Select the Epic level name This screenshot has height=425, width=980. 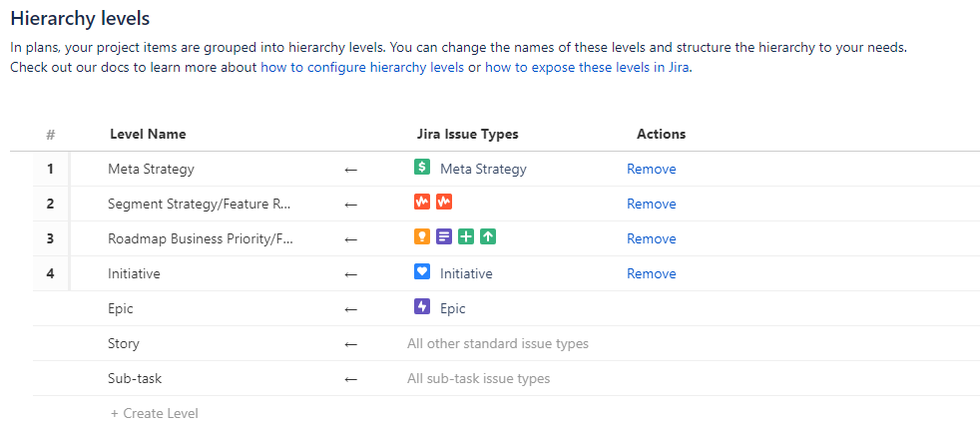coord(121,309)
